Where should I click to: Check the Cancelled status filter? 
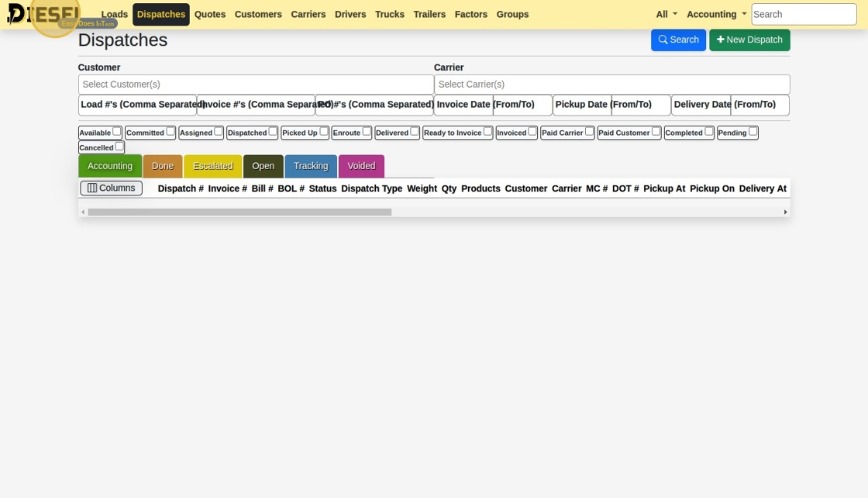pyautogui.click(x=119, y=147)
